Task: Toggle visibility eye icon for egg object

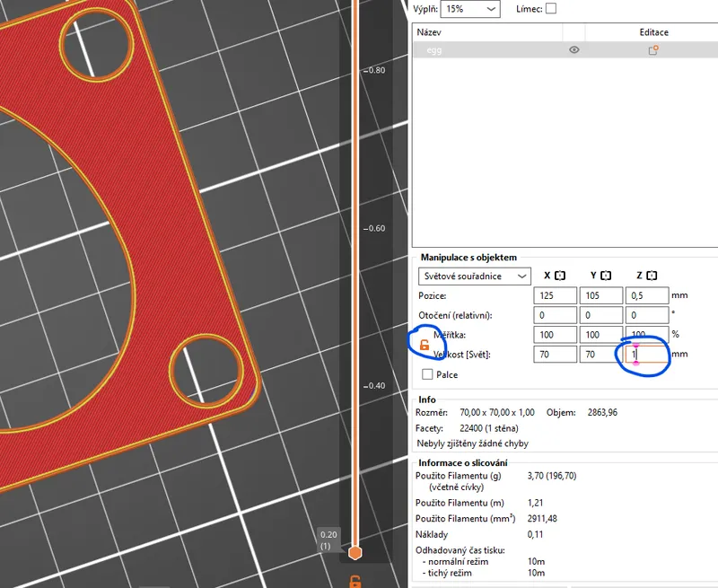Action: click(574, 50)
